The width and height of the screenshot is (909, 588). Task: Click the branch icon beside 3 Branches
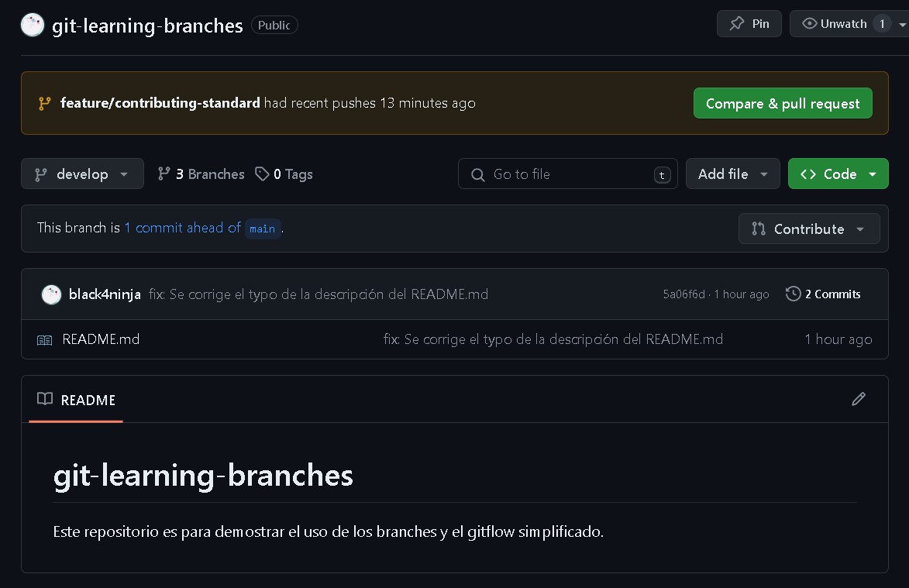coord(164,174)
